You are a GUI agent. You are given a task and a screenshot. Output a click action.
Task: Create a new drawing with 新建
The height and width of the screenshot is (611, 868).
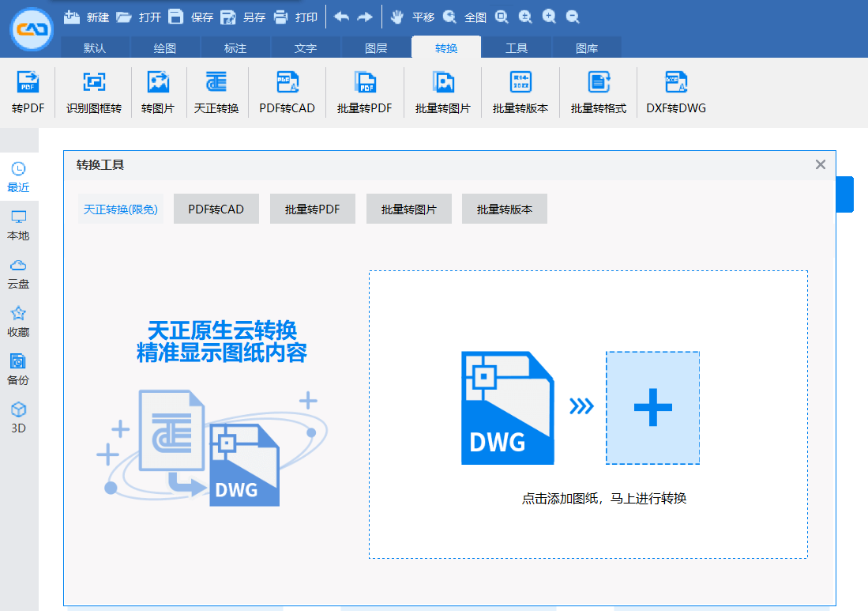click(86, 17)
